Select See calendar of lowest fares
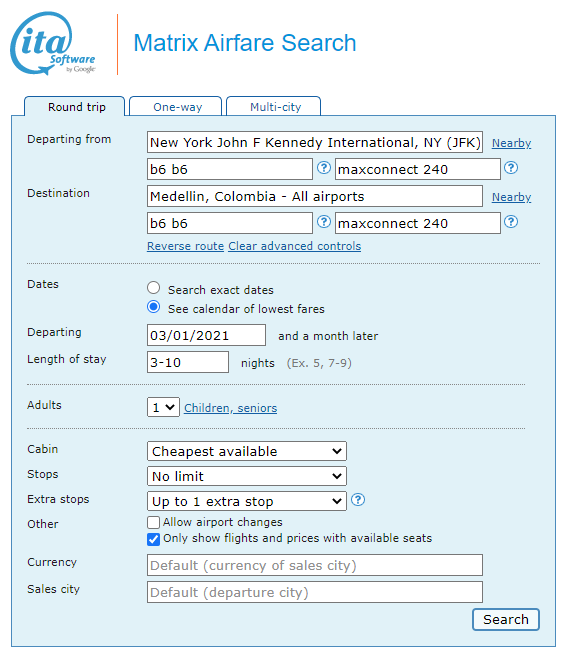Viewport: 565px width, 658px height. (154, 307)
